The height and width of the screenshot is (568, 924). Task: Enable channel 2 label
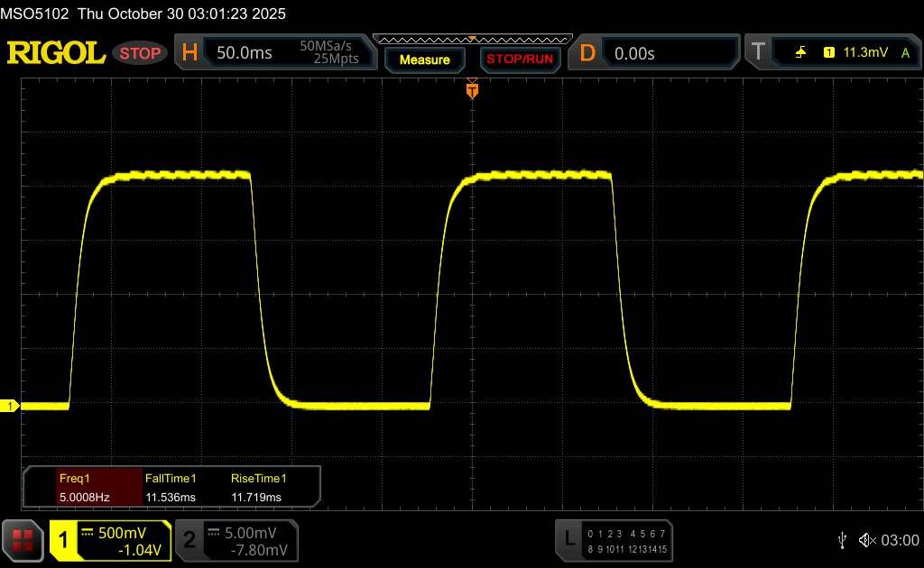pos(189,540)
